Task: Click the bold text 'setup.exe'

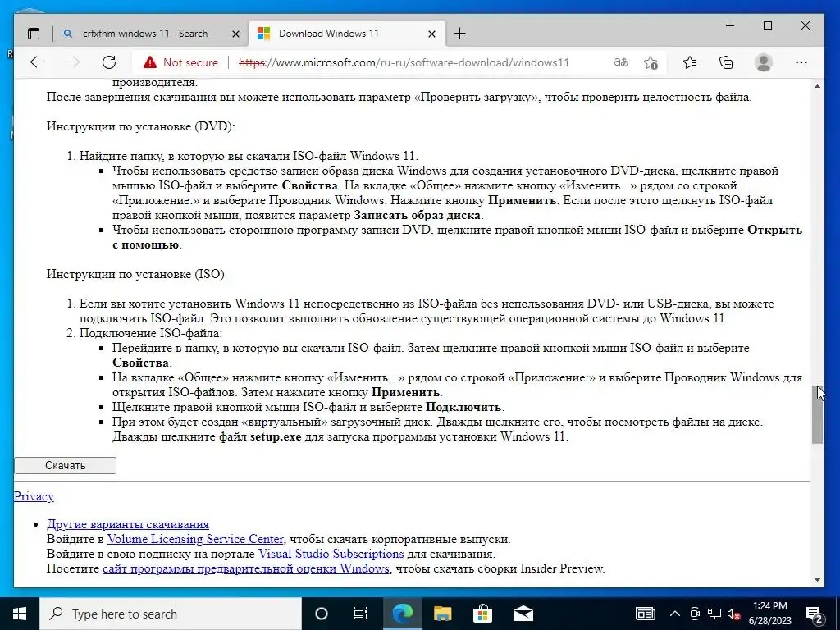Action: (x=276, y=436)
